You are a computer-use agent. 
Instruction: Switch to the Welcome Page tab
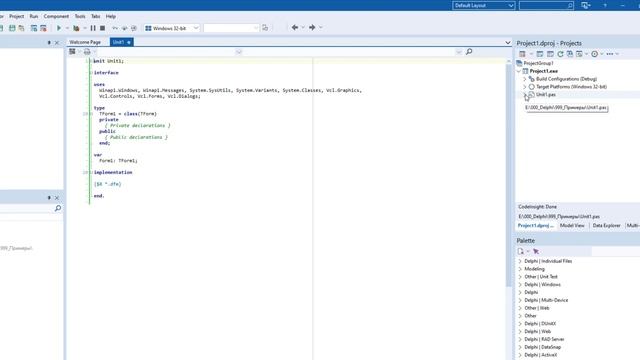85,42
